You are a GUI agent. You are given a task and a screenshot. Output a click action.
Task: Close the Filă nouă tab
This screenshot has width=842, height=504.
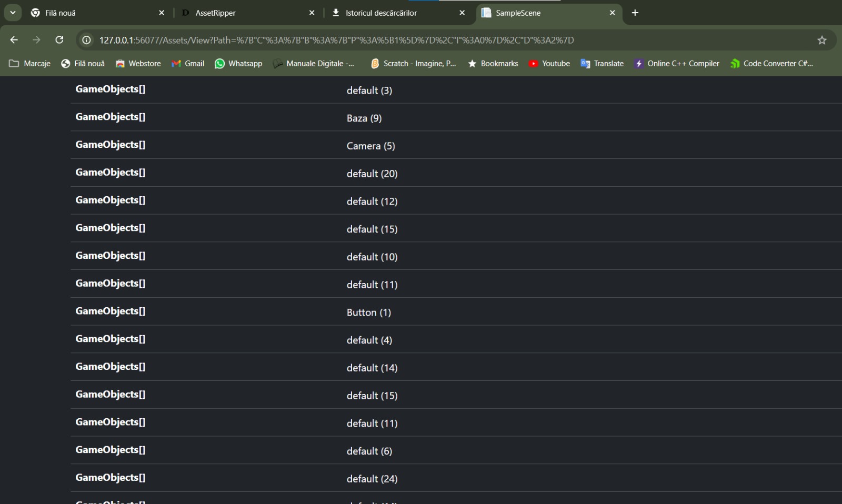coord(162,13)
